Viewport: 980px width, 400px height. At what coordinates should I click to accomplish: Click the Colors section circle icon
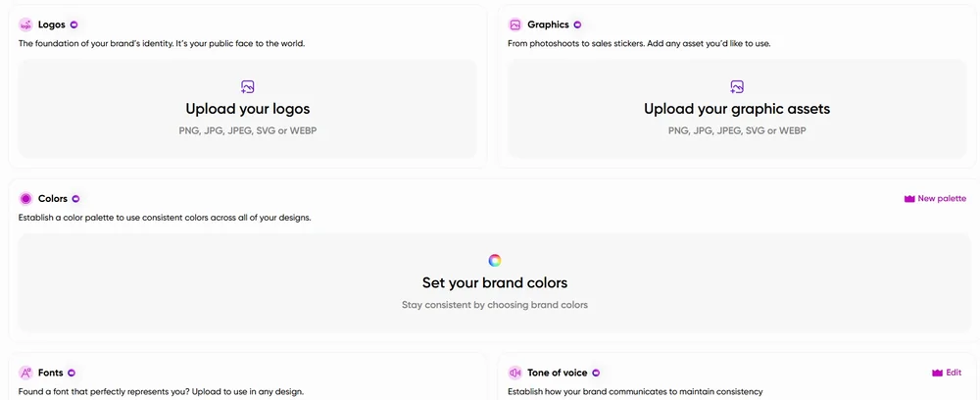tap(25, 198)
